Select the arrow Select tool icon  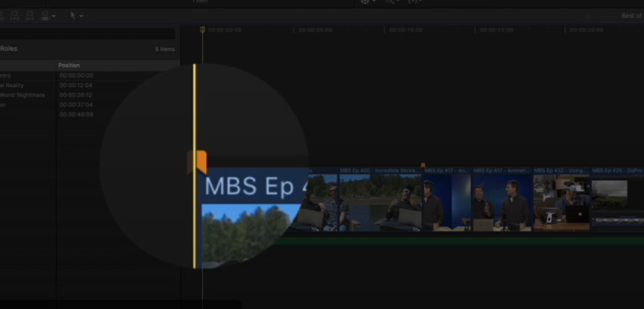point(73,15)
